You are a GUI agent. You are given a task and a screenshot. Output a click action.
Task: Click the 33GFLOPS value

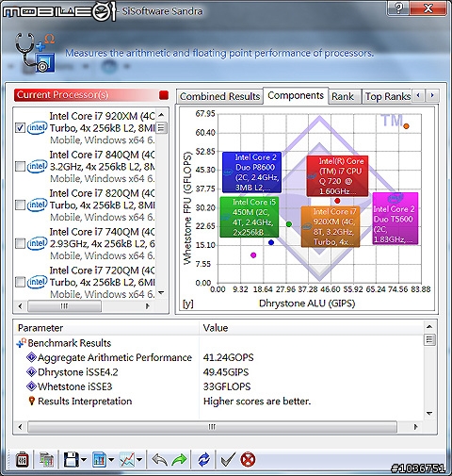tap(227, 386)
